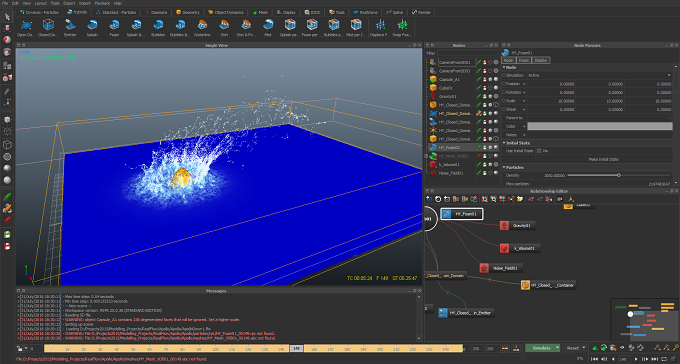Click the Make Initial State button
Image resolution: width=680 pixels, height=364 pixels.
coord(603,159)
